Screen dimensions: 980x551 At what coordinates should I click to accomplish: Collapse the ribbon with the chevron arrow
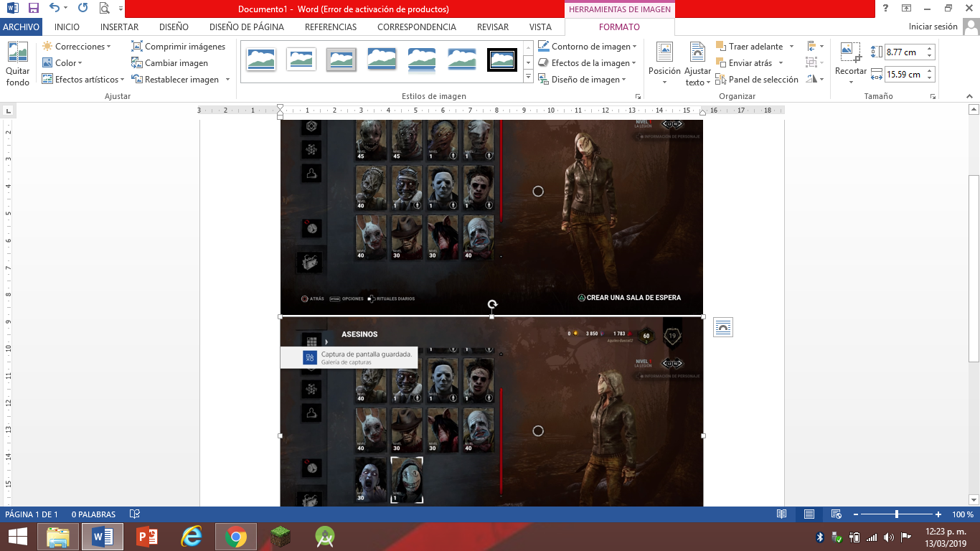[971, 96]
